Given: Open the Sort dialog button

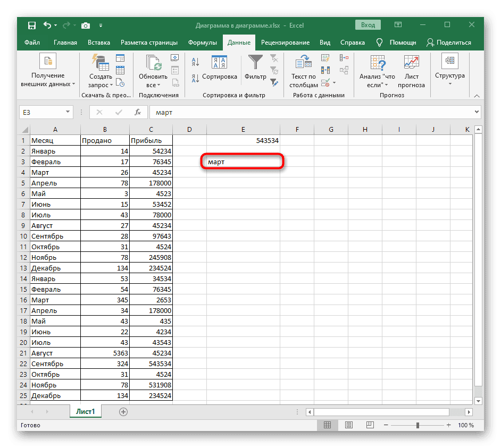Looking at the screenshot, I should tap(219, 67).
